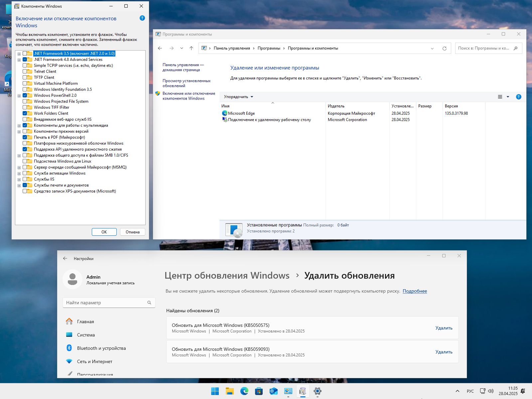Click Программы breadcrumb in address bar

pos(269,48)
